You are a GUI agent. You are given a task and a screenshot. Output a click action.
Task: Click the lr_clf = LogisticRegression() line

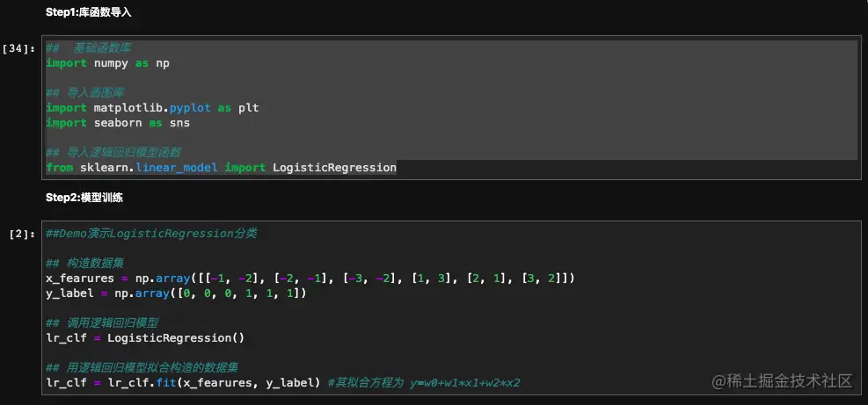click(x=145, y=338)
